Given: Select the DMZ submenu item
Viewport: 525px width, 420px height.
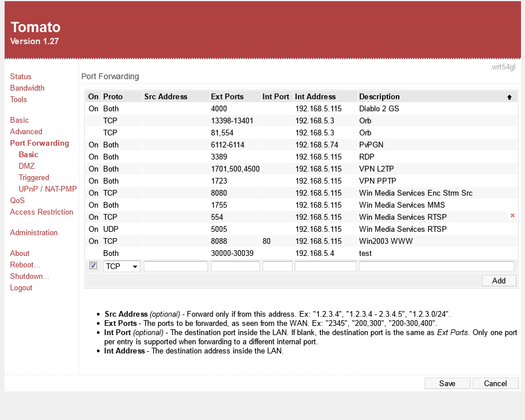Looking at the screenshot, I should (26, 166).
